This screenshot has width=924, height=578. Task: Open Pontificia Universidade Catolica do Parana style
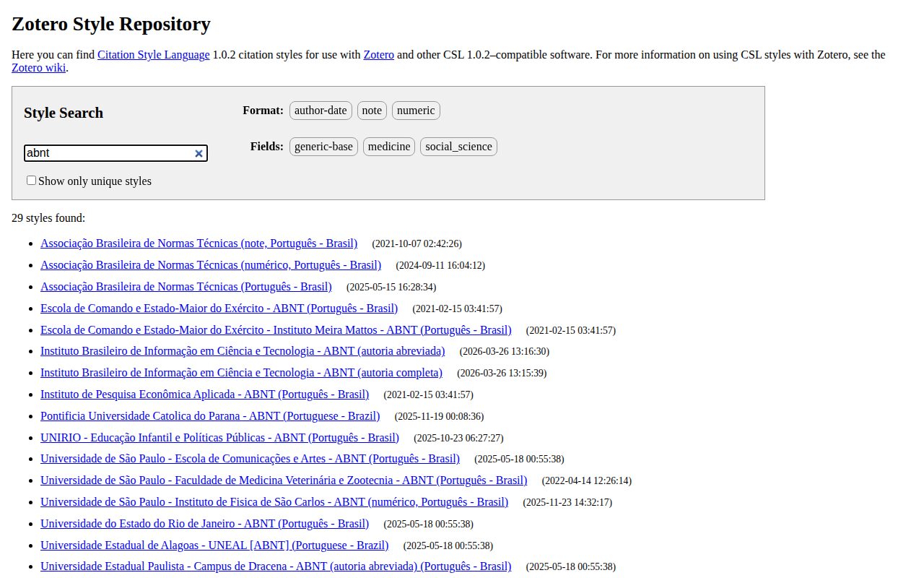(210, 416)
